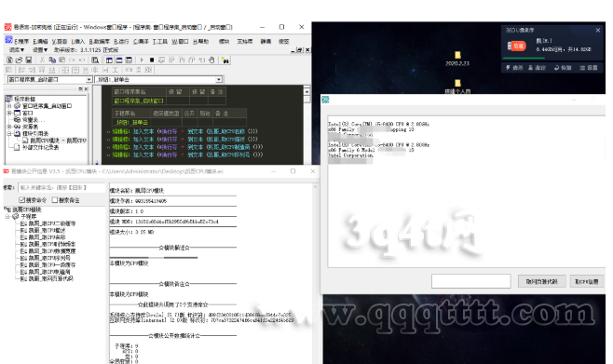The image size is (613, 364).
Task: Open the 设置▼ dropdown in the IDE
Action: 40,50
